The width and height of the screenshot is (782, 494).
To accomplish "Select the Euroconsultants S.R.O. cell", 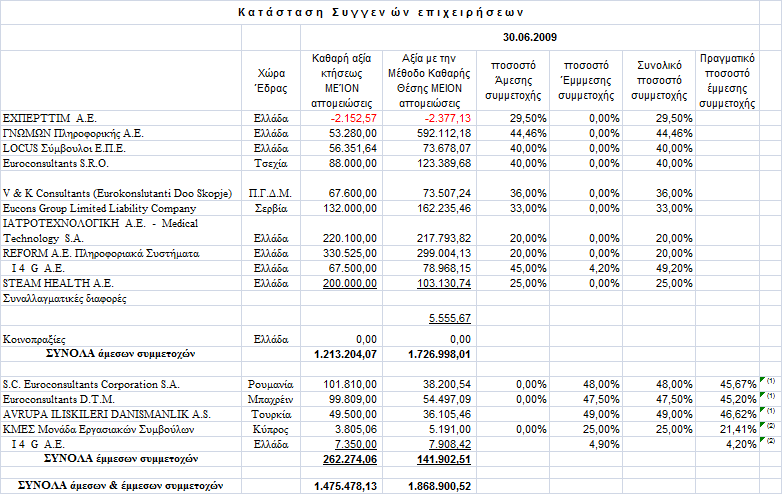I will tap(56, 164).
